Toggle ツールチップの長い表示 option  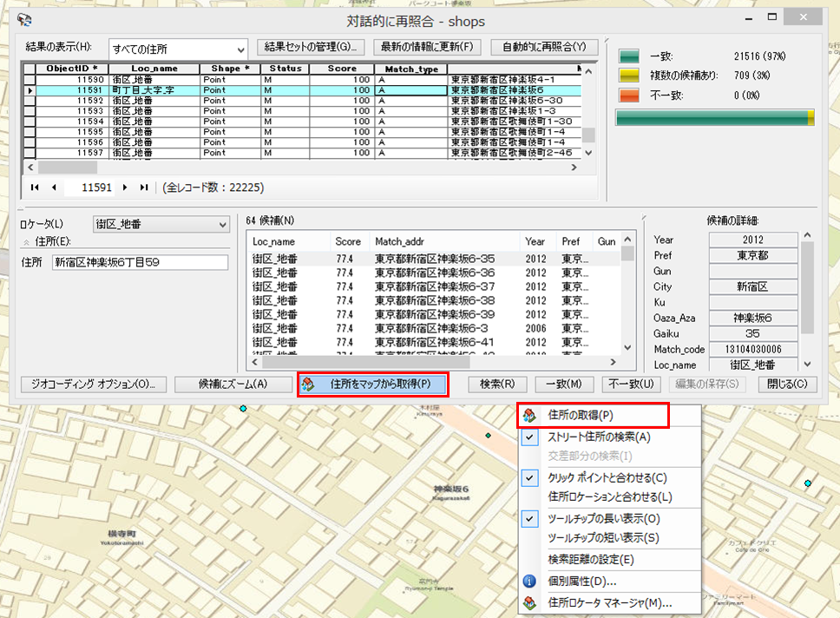click(x=604, y=518)
